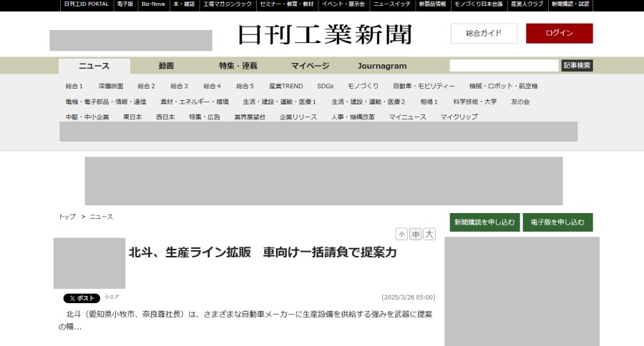Open the 友の会 link

point(520,102)
